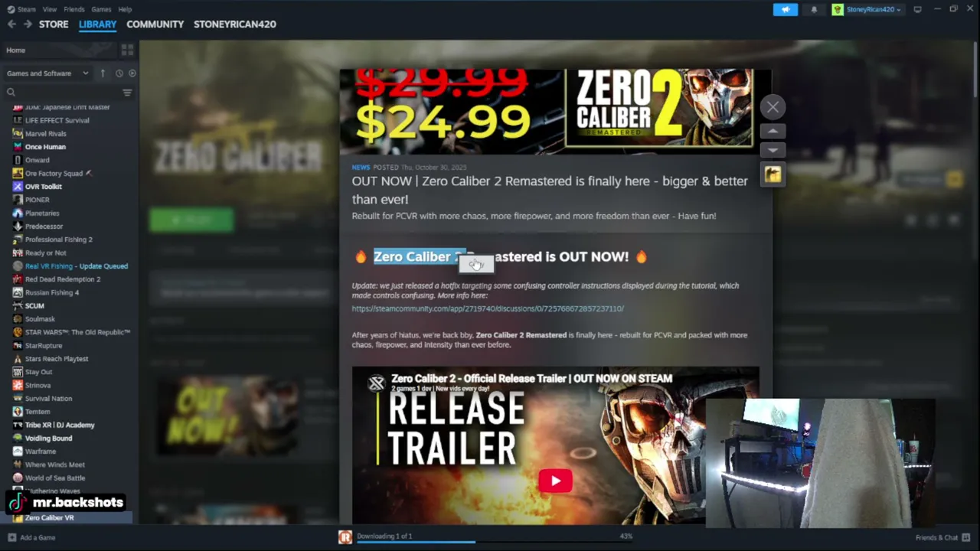Open the notifications bell
Viewport: 980px width, 551px height.
click(x=814, y=9)
